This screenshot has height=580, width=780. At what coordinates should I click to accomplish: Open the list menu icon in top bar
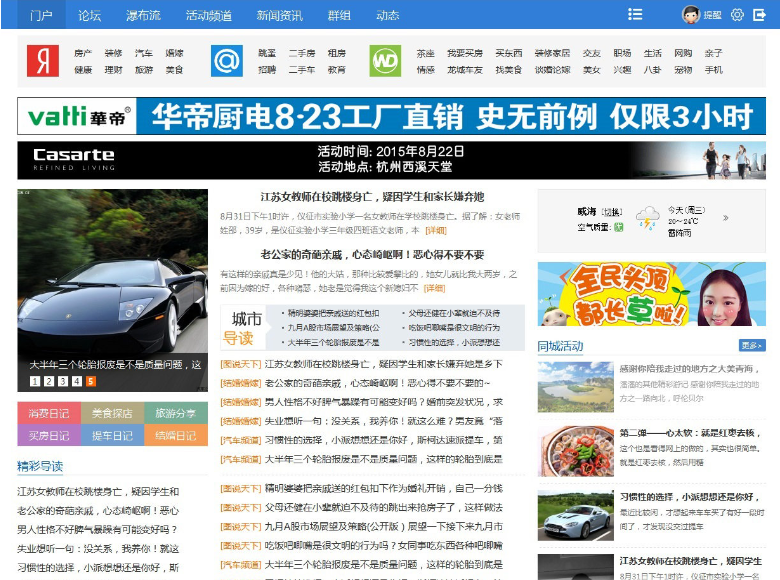click(x=635, y=14)
